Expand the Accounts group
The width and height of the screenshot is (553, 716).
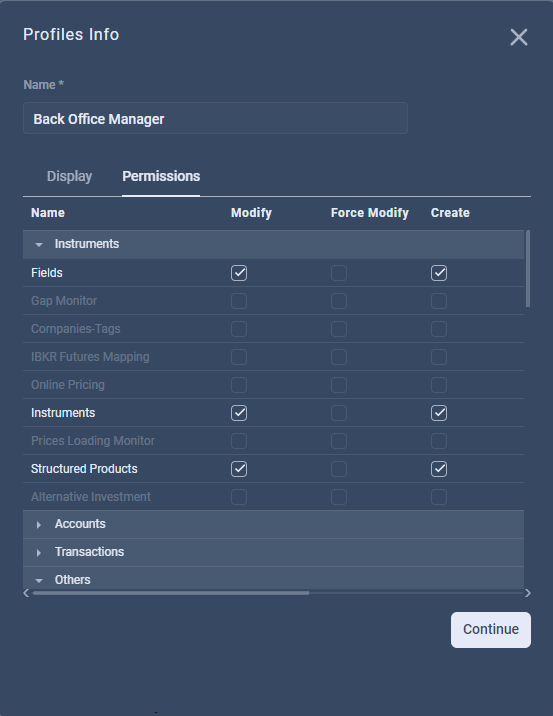point(39,525)
